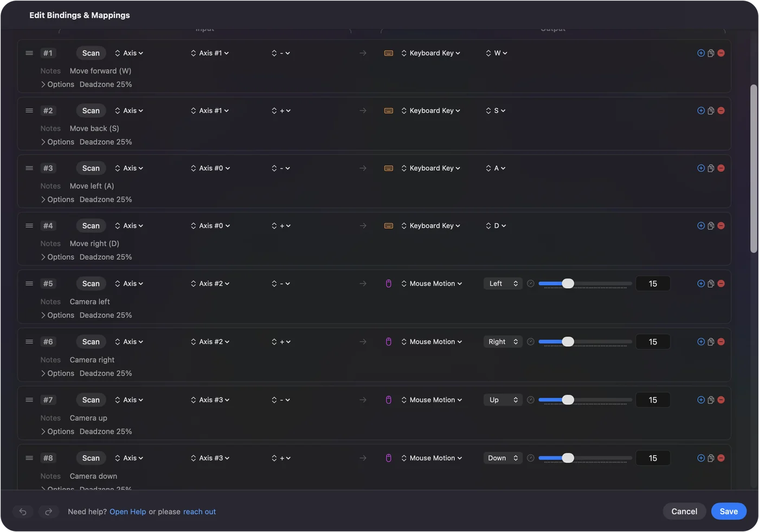759x532 pixels.
Task: Delete binding #6 with the red minus
Action: [721, 342]
